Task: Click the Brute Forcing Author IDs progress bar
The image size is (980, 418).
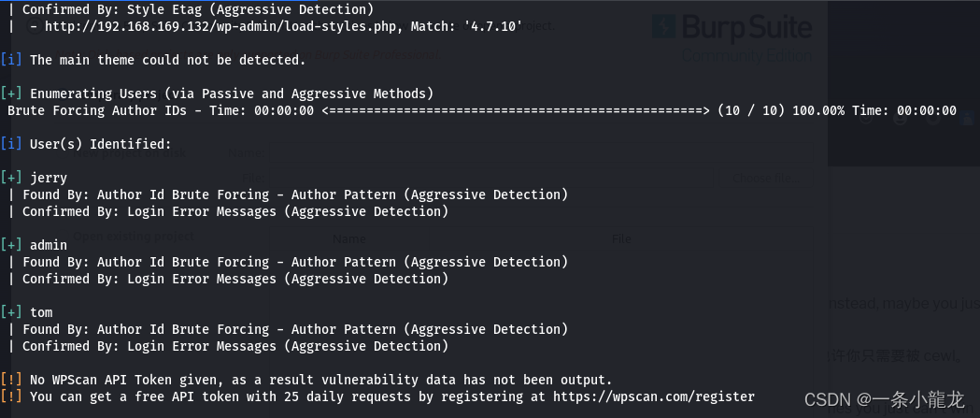Action: (516, 110)
